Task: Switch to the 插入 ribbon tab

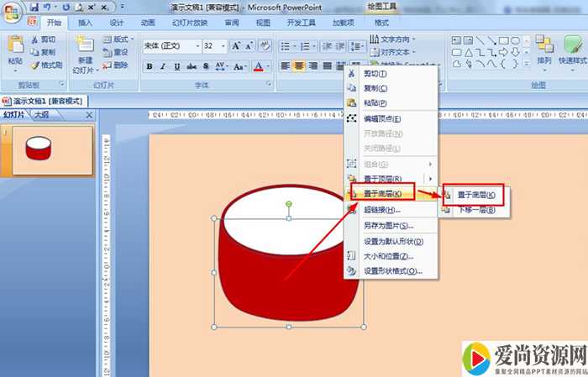Action: coord(85,23)
